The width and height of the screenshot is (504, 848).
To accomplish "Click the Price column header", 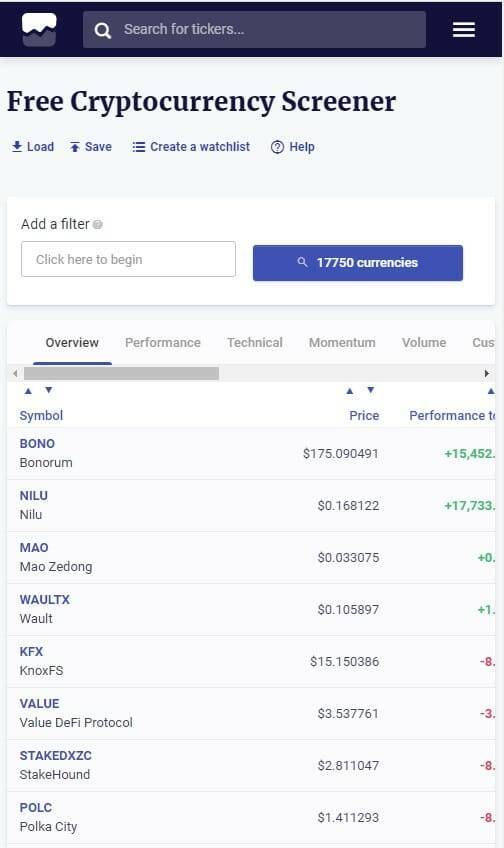I will 364,415.
